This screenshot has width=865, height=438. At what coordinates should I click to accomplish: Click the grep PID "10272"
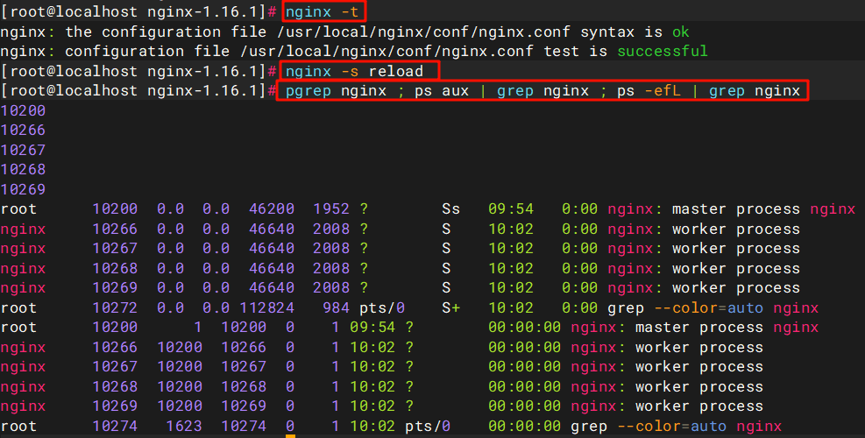(115, 308)
